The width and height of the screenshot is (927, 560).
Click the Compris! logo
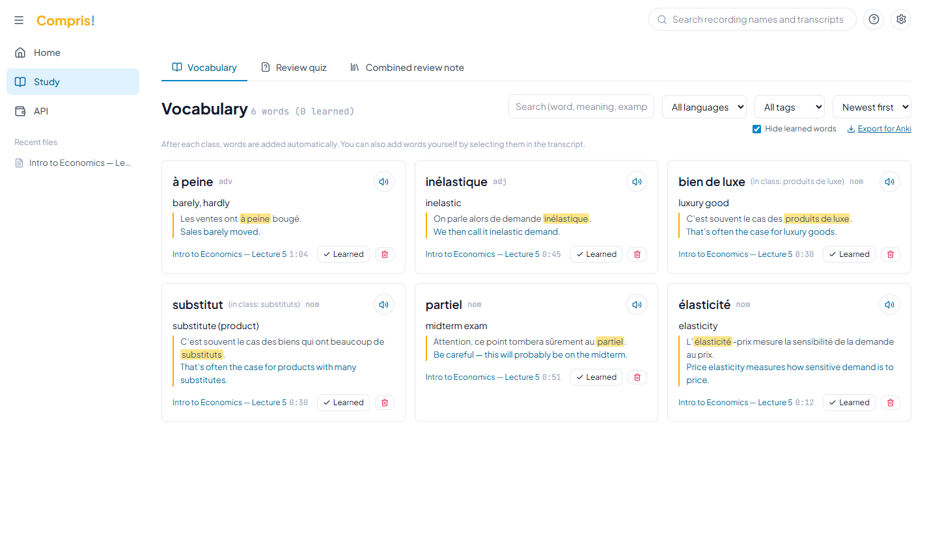66,21
